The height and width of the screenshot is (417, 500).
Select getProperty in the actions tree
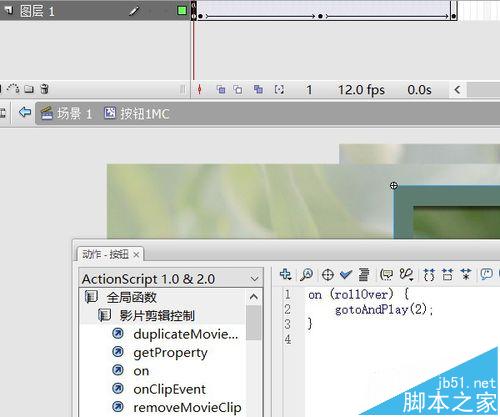(170, 353)
